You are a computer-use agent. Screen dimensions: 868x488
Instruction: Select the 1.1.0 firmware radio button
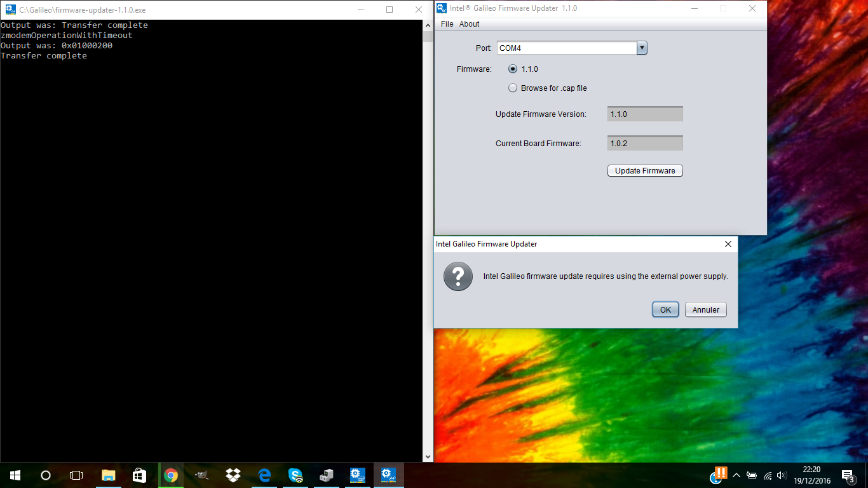[x=513, y=69]
